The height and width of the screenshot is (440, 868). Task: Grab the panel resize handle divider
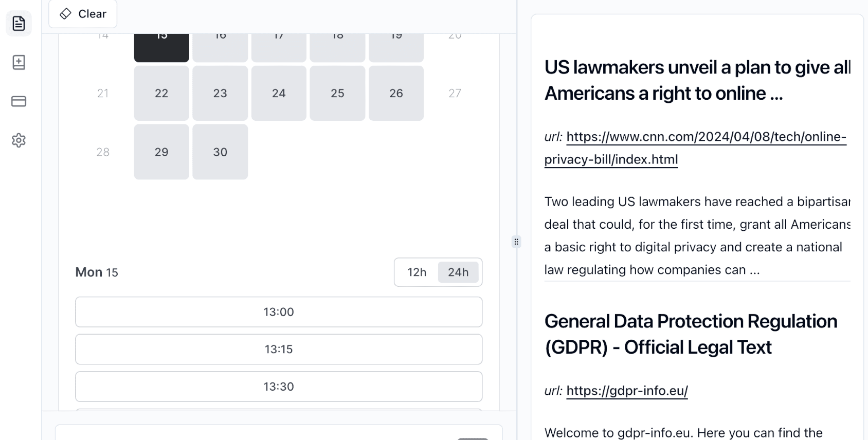[x=516, y=242]
